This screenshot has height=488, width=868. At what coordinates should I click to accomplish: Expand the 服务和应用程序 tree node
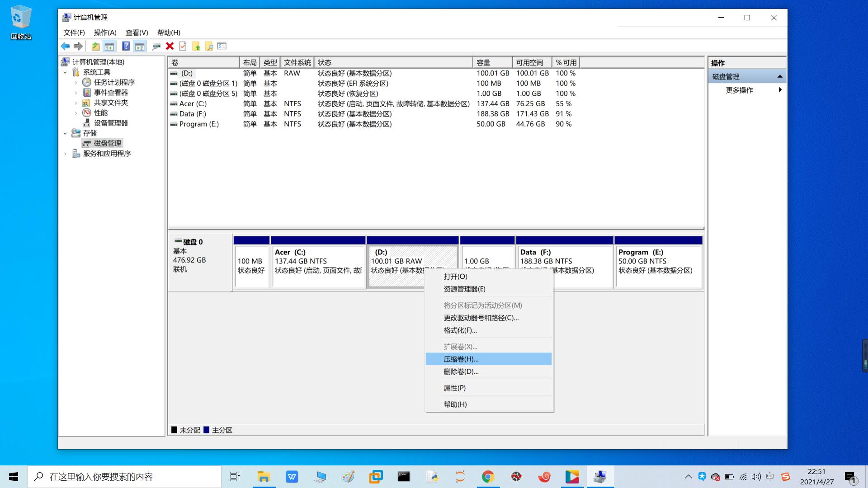click(x=66, y=154)
